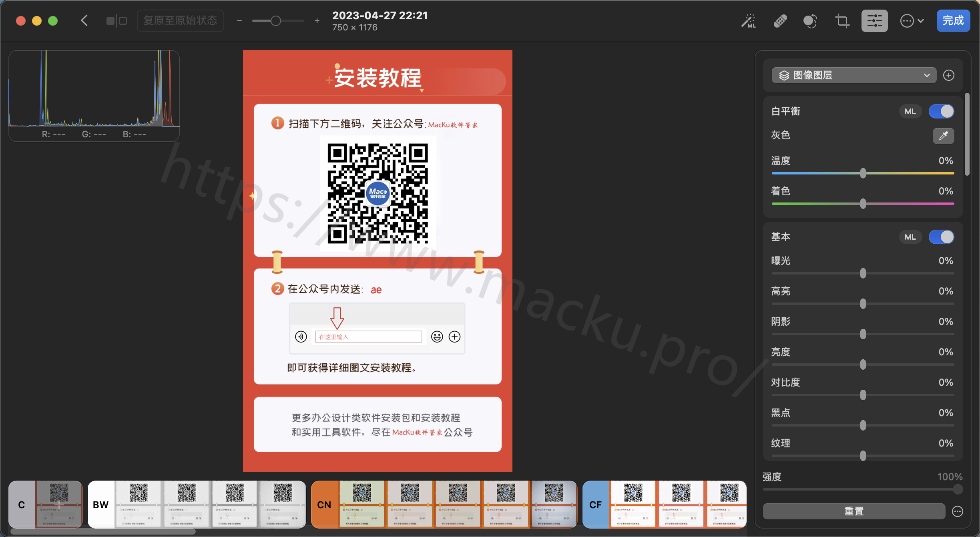Adjust the 黑点 slider handle

[863, 425]
